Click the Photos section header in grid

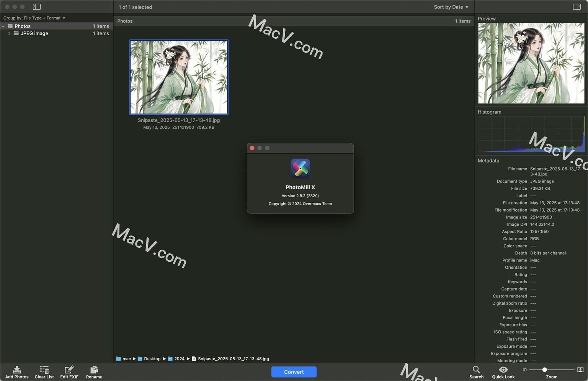click(294, 21)
